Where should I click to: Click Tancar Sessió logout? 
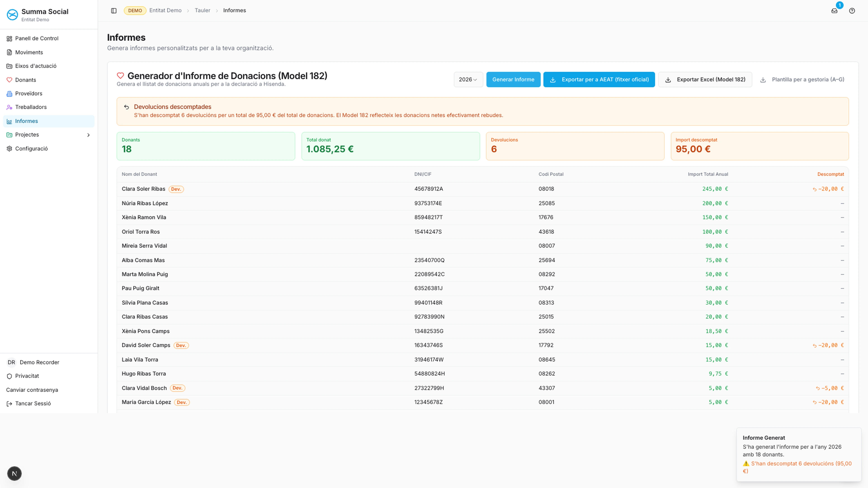33,404
